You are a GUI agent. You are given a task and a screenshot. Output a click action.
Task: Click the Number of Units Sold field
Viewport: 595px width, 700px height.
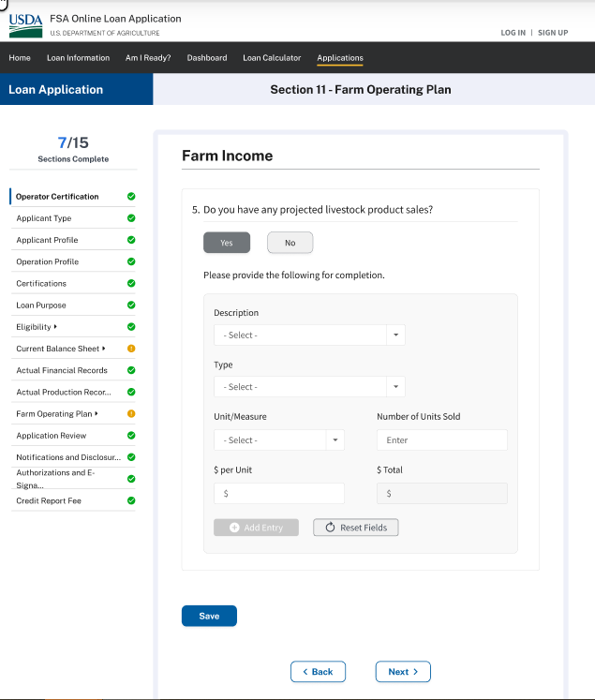point(441,440)
